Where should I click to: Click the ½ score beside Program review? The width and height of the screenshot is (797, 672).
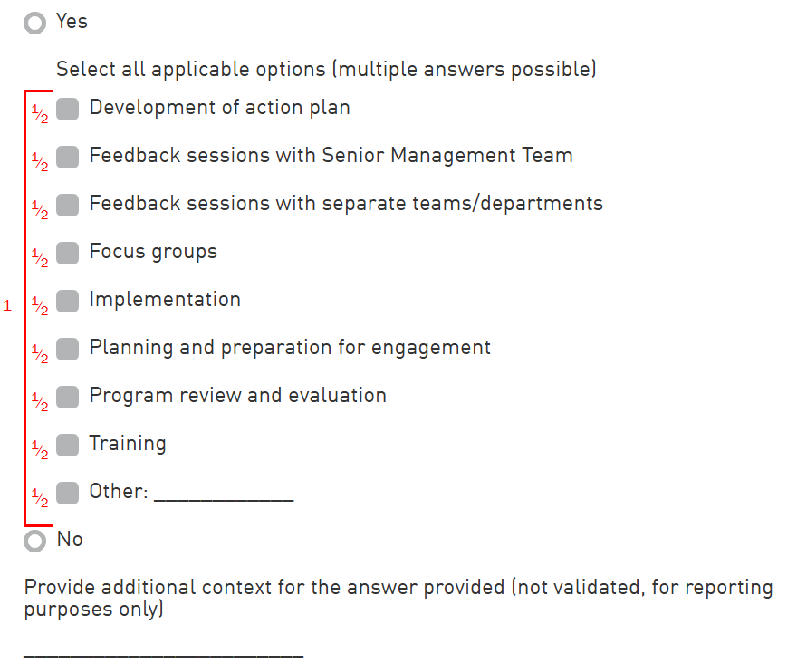(x=40, y=402)
